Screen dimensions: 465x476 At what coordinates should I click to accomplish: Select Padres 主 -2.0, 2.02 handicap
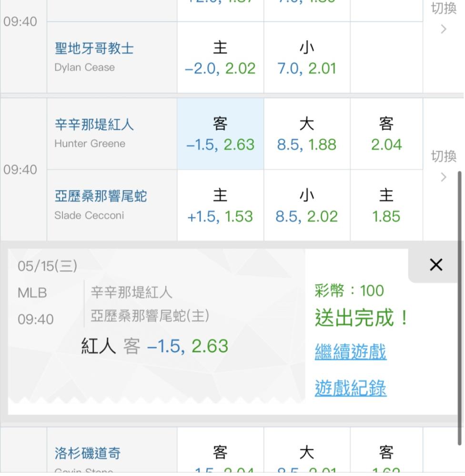point(220,58)
